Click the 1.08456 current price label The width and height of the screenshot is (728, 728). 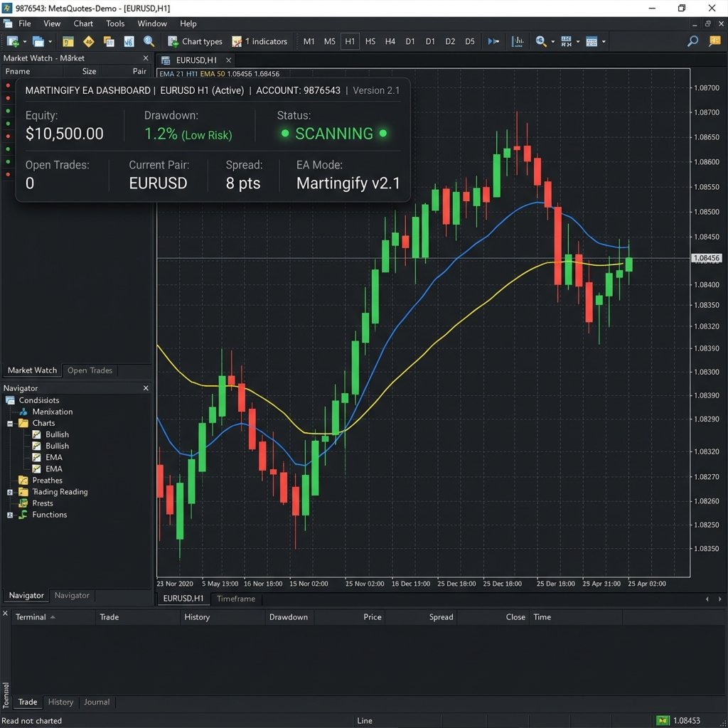tap(707, 258)
